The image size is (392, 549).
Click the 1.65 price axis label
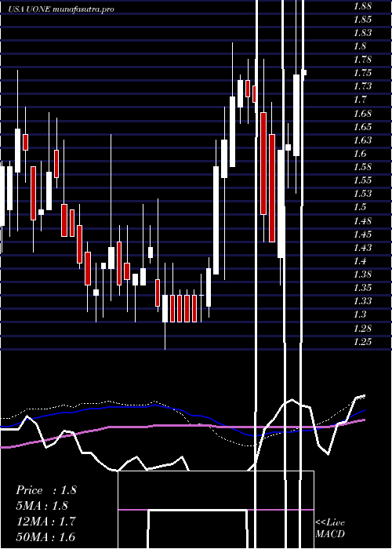(x=362, y=127)
